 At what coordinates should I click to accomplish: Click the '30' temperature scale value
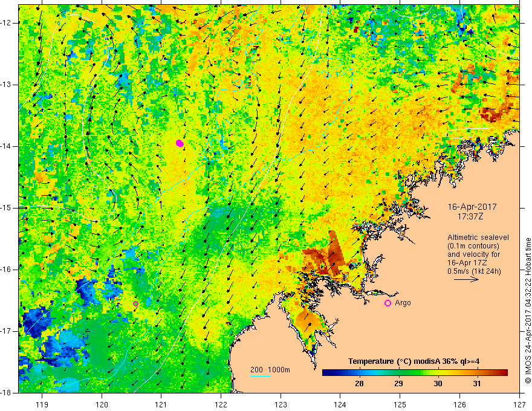click(x=438, y=383)
